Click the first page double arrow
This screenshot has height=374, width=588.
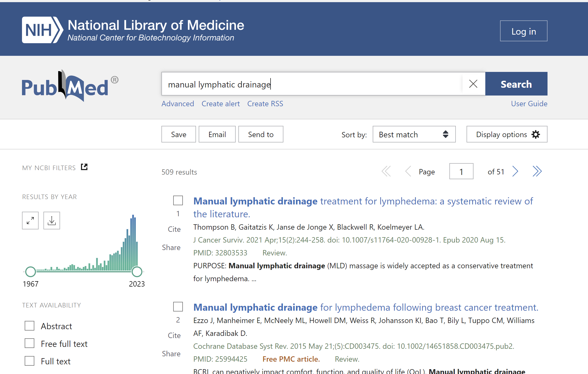coord(386,171)
